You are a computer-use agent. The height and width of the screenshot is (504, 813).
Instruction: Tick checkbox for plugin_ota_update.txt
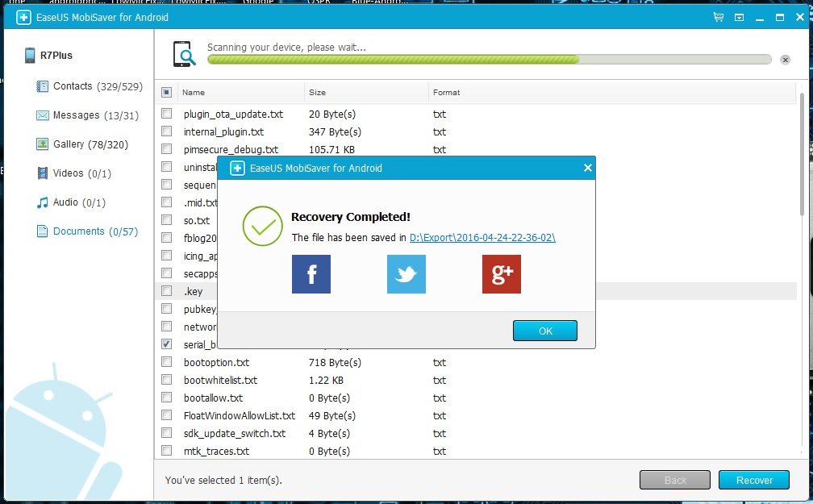[167, 114]
